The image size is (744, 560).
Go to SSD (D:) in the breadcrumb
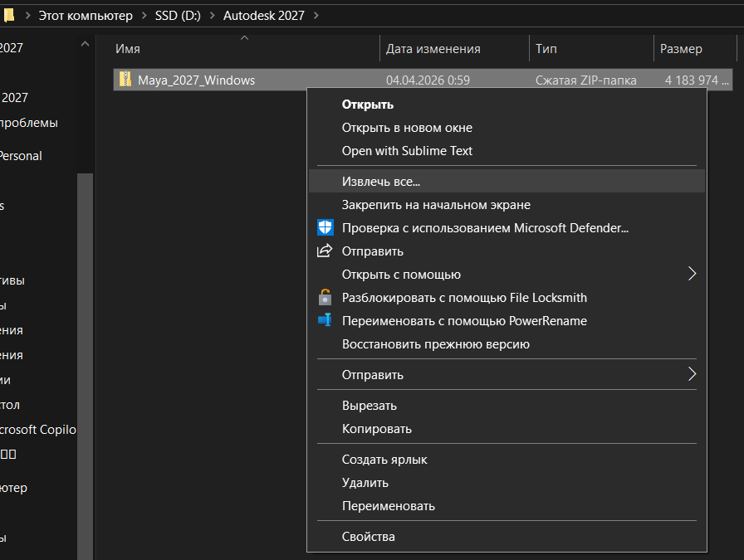click(178, 16)
